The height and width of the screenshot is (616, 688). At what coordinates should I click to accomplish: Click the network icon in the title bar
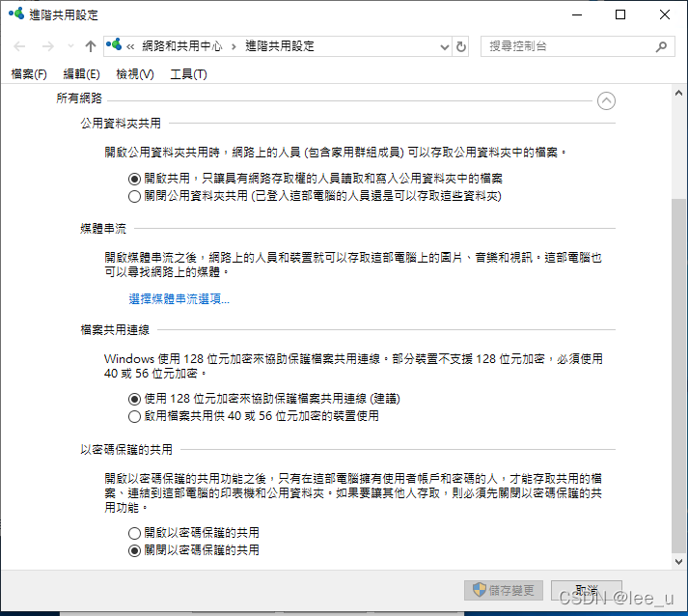[16, 14]
